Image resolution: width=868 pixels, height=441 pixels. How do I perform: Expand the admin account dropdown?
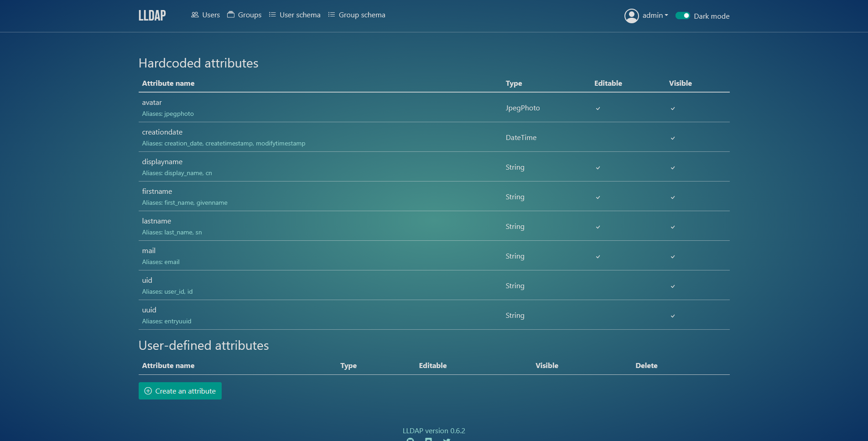655,16
